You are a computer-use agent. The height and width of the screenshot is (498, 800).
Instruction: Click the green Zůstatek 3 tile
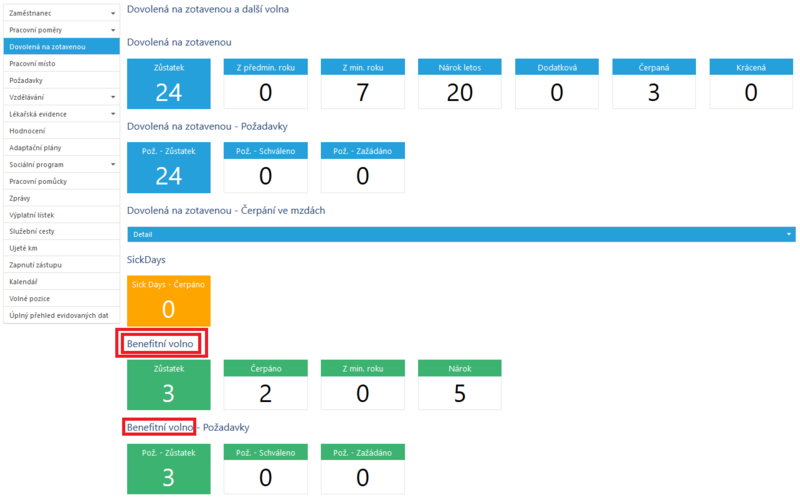tap(168, 385)
